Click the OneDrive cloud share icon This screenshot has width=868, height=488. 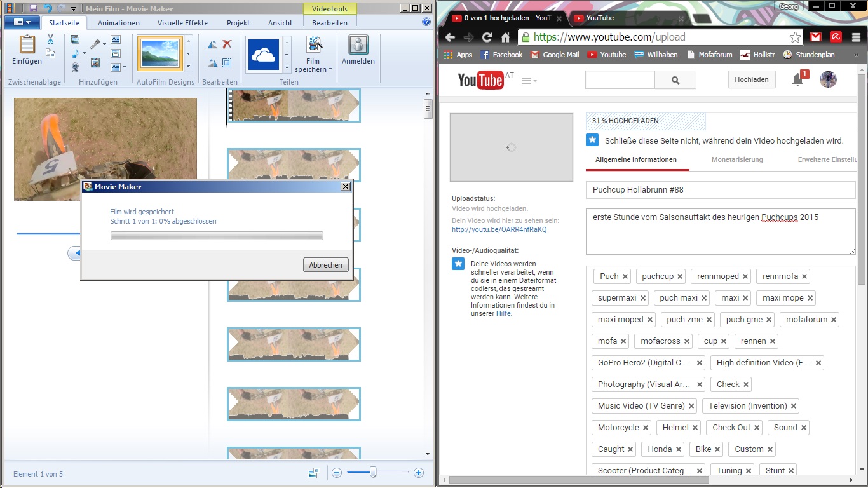(x=263, y=55)
